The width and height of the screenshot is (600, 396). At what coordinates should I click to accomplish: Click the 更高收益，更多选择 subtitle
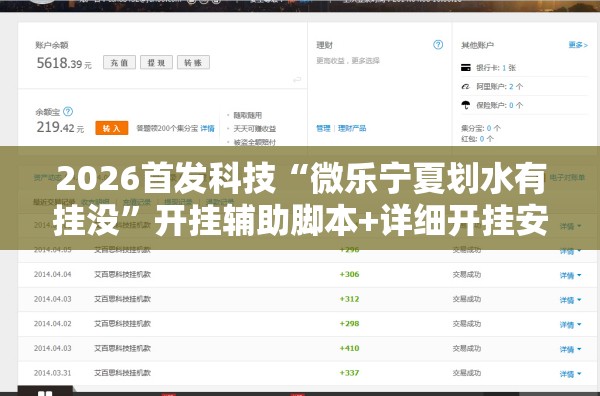348,60
